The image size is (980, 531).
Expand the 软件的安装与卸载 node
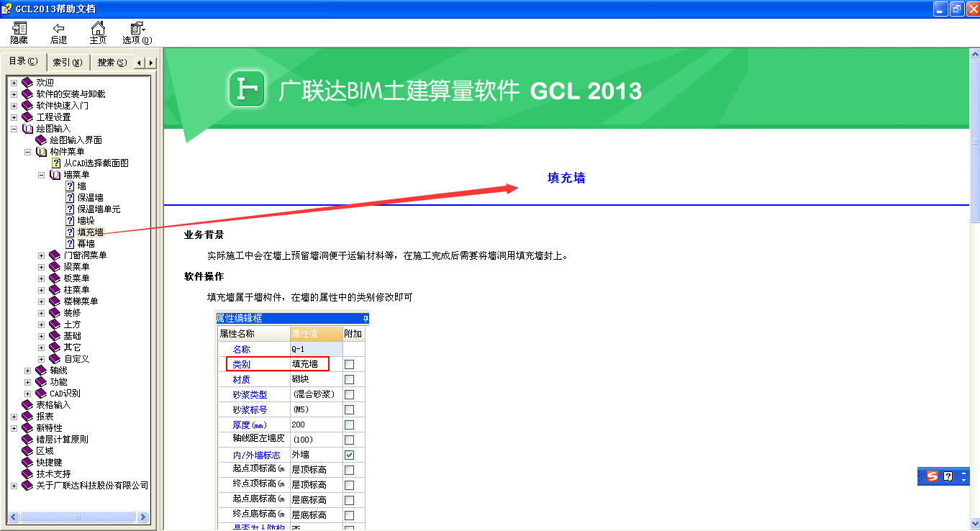pos(14,94)
